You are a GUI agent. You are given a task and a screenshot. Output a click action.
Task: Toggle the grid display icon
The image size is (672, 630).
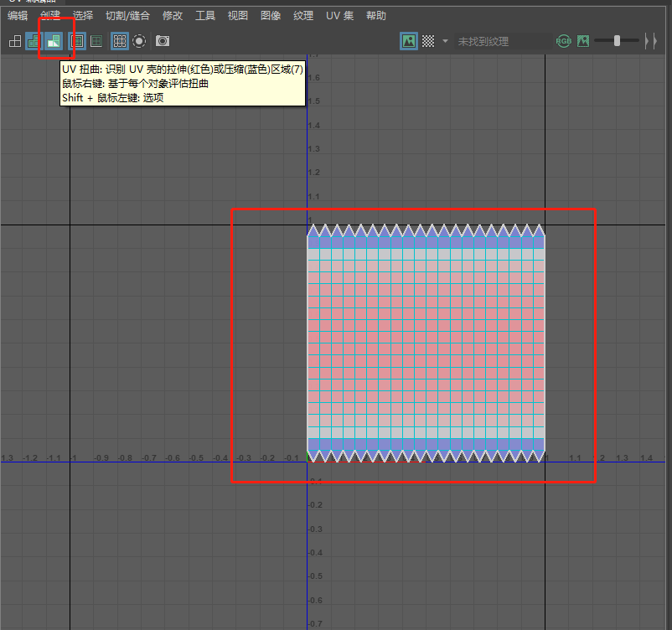(120, 41)
